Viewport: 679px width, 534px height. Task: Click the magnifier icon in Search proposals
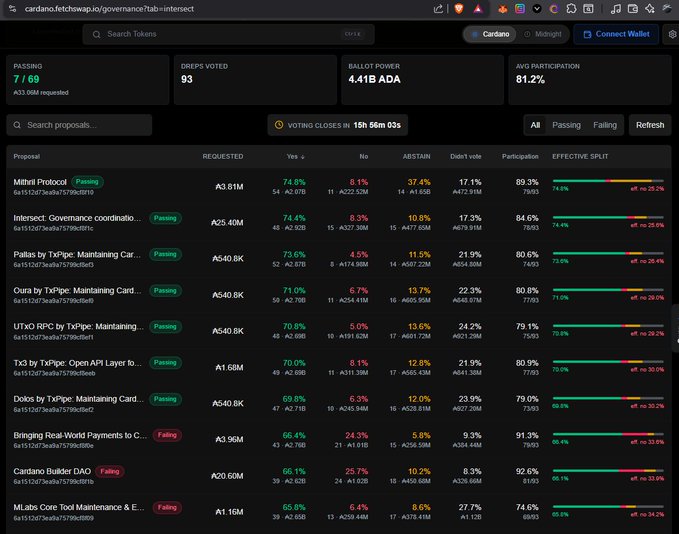pyautogui.click(x=17, y=125)
